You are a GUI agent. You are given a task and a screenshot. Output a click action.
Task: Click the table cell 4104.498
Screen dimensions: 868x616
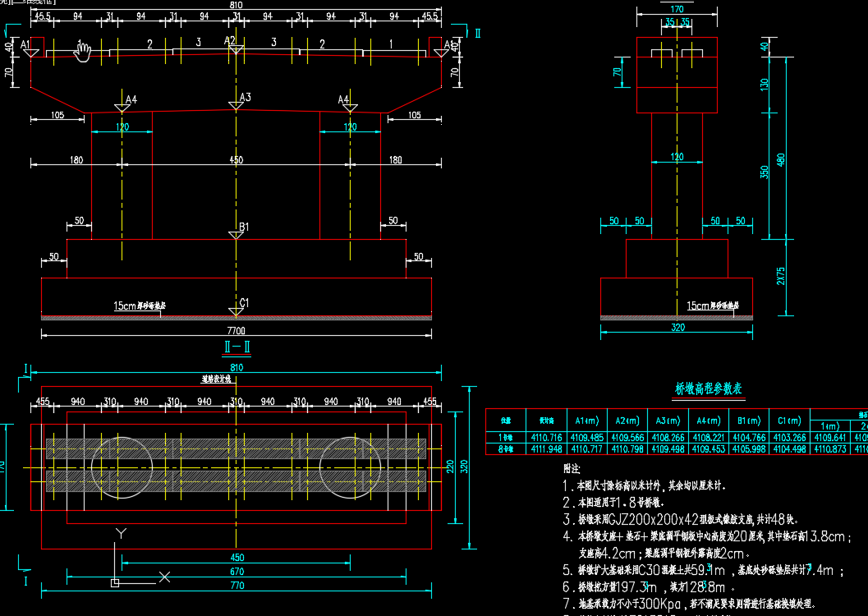coord(789,448)
